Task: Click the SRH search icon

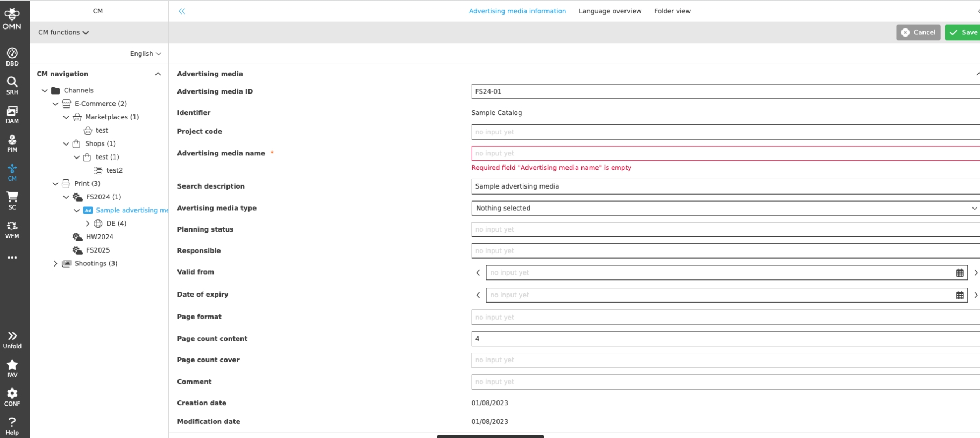Action: tap(12, 85)
